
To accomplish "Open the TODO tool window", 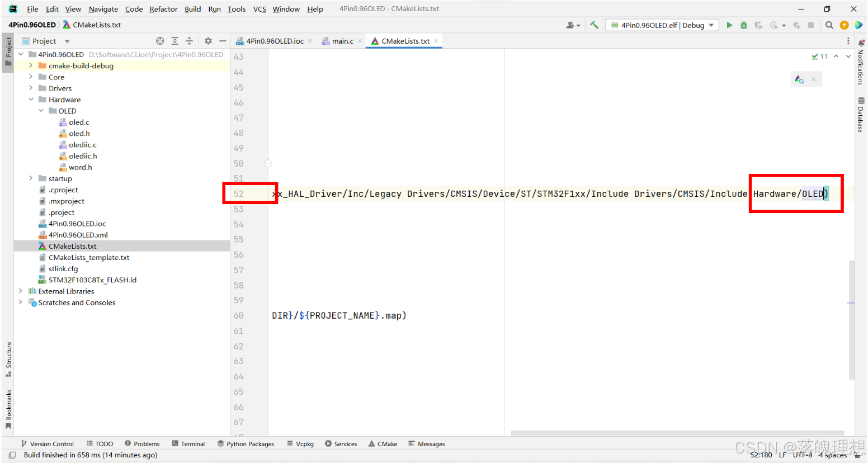I will click(x=100, y=444).
